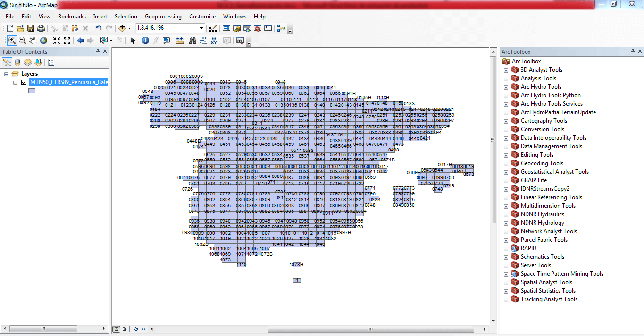Open the Geoprocessing menu

pyautogui.click(x=163, y=17)
